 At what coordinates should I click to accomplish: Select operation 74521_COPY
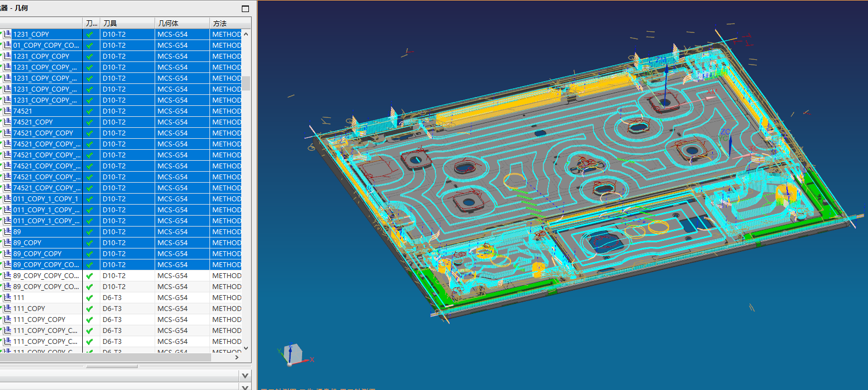[x=33, y=122]
